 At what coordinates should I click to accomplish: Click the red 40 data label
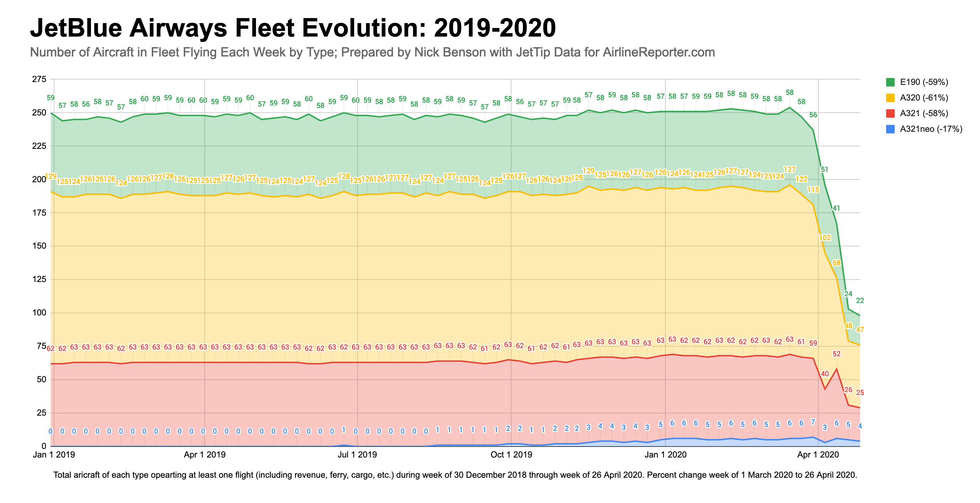click(x=825, y=374)
